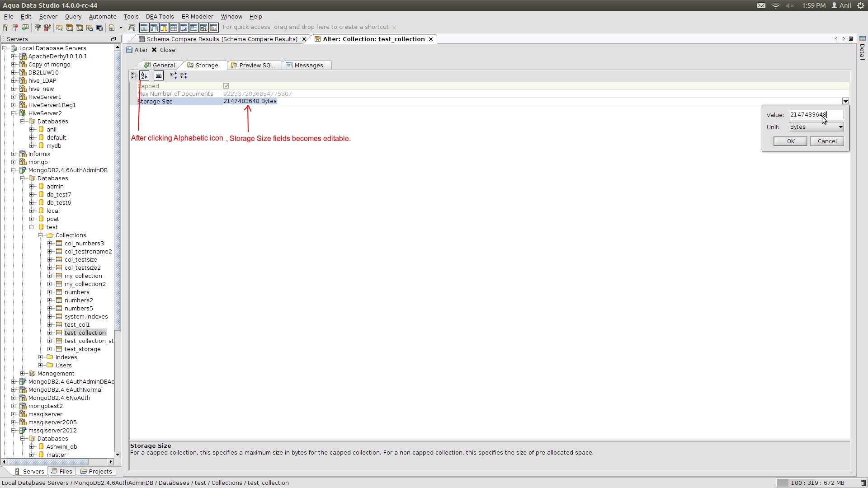The width and height of the screenshot is (868, 488).
Task: Click the Value input field
Action: tap(816, 115)
